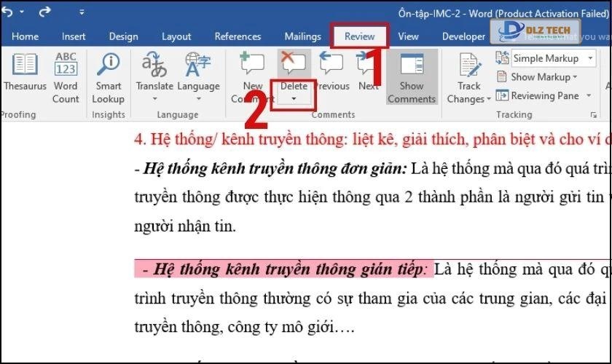Open the Mailings ribbon tab
The image size is (612, 364).
coord(302,36)
